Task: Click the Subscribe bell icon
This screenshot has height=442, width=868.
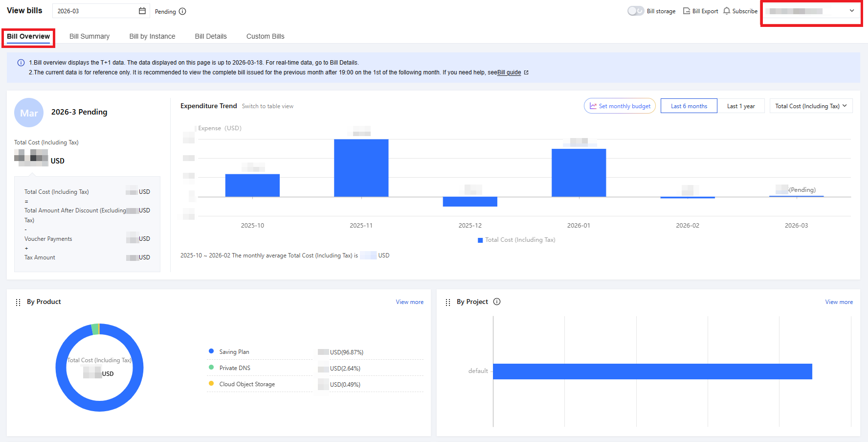Action: click(x=727, y=11)
